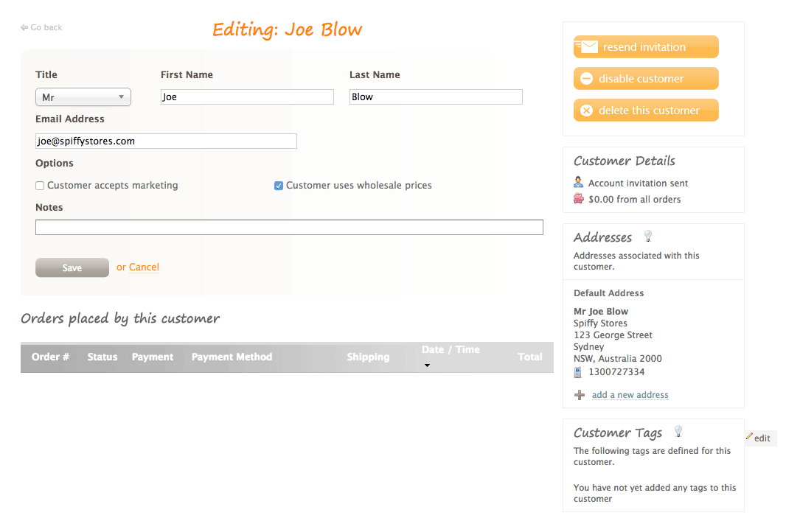Screen dimensions: 786x532
Task: Click the minus icon on disable customer
Action: pos(586,79)
